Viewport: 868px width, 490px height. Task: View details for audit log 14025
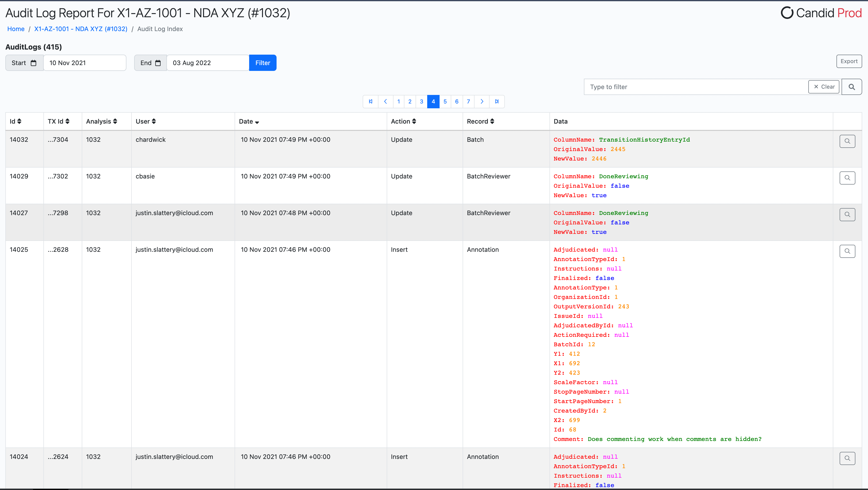pos(847,251)
